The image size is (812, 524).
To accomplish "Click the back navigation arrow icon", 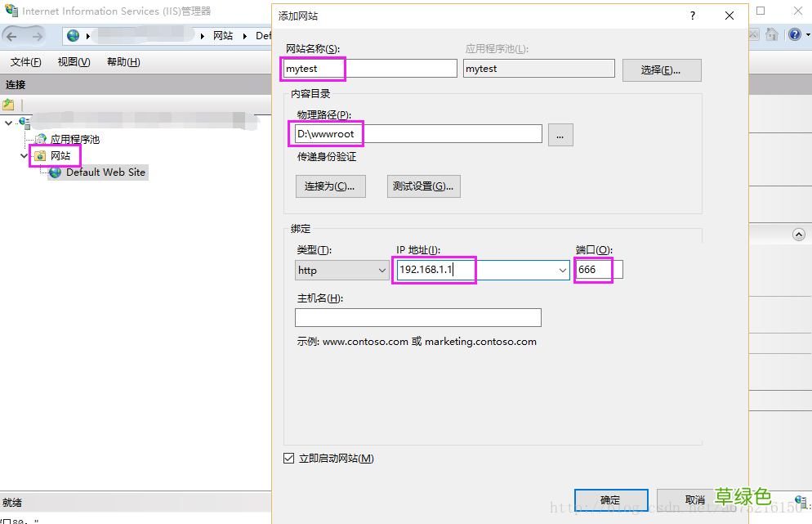I will (x=12, y=36).
